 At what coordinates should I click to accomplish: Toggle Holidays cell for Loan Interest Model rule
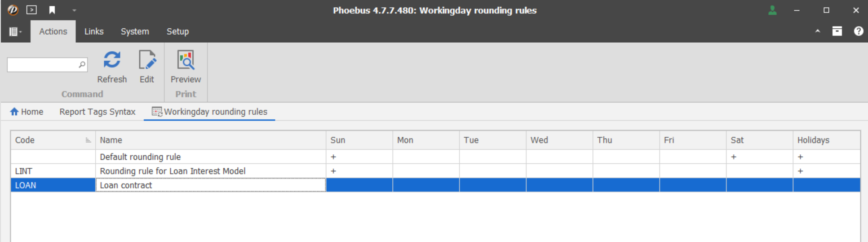pyautogui.click(x=801, y=171)
